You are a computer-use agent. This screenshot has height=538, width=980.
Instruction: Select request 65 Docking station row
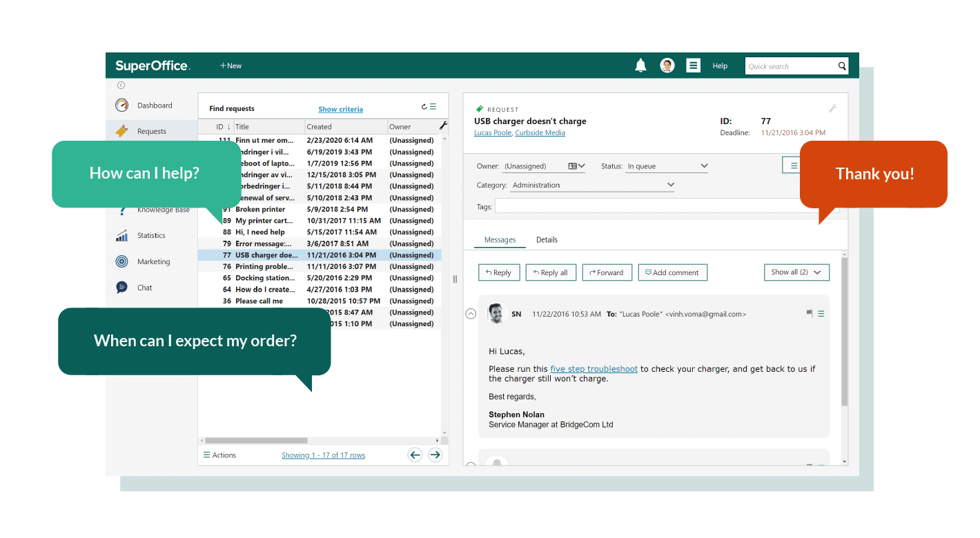320,278
